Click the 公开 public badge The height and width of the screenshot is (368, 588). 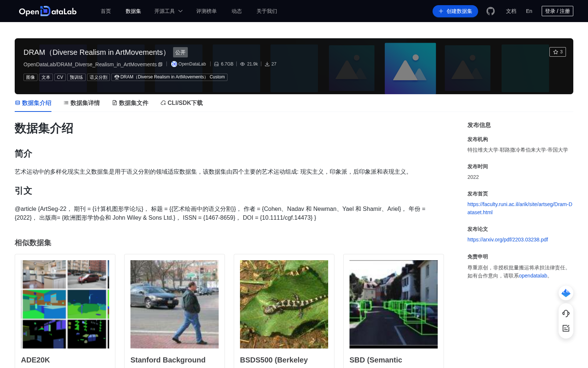180,52
